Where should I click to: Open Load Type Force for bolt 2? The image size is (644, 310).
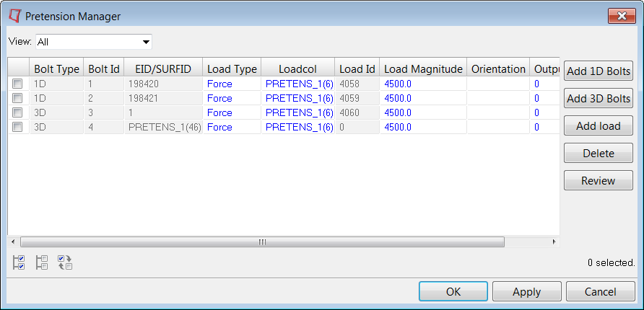[x=219, y=98]
